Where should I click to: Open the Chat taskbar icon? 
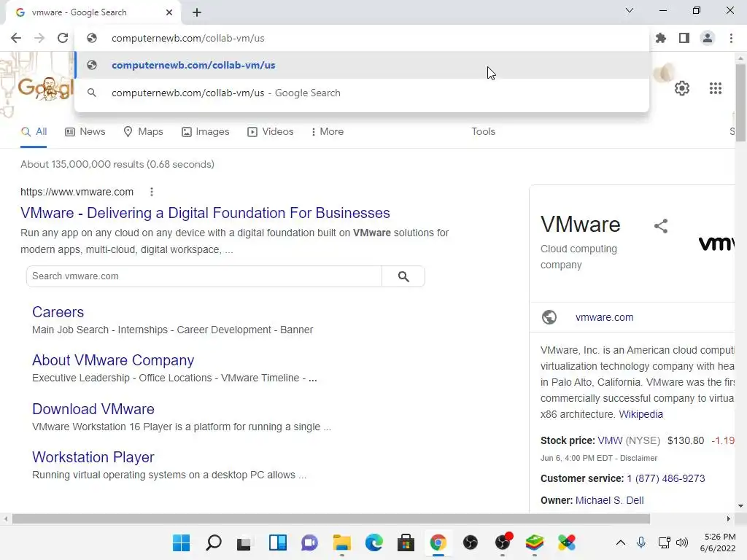(x=309, y=542)
